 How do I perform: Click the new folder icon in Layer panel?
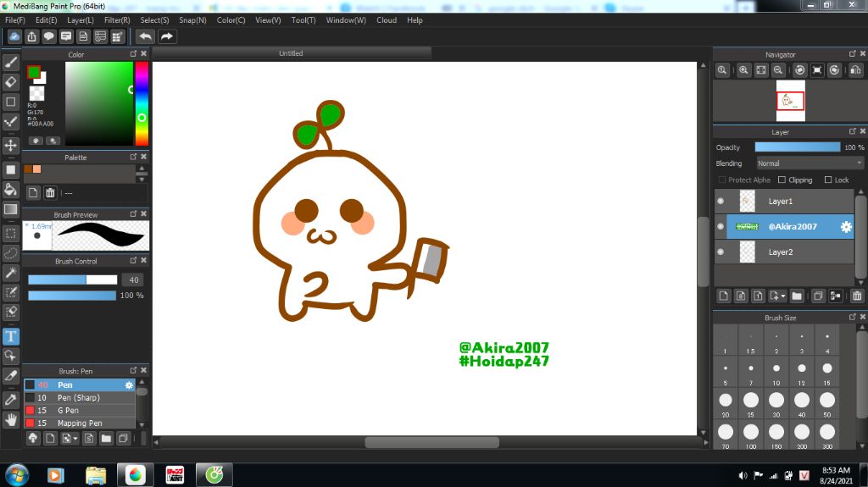[797, 296]
